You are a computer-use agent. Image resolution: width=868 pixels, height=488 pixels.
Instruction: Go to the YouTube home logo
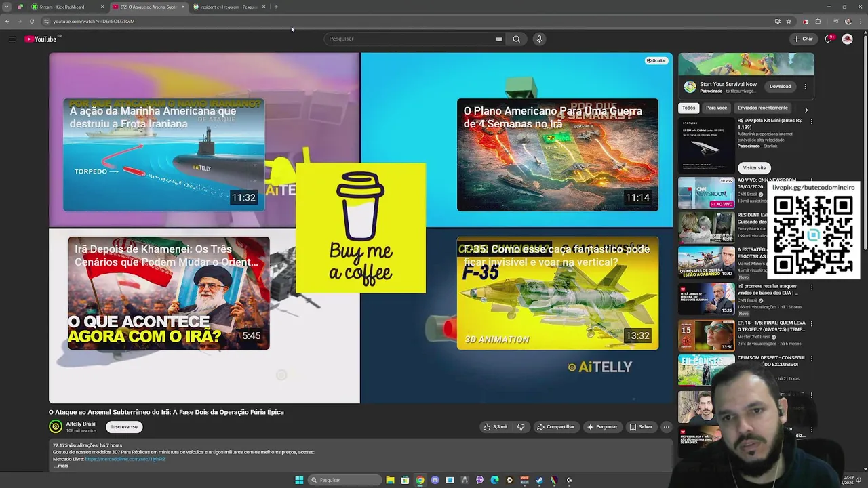click(41, 39)
